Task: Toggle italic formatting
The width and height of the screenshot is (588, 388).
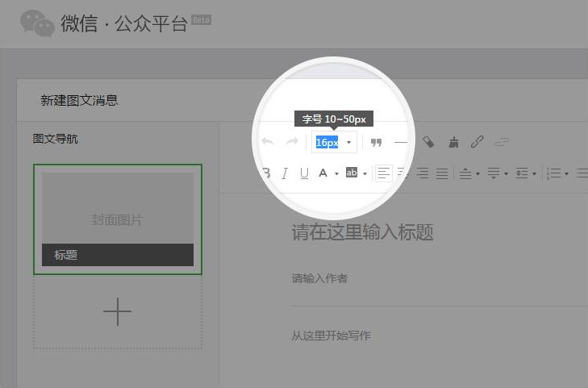Action: (285, 173)
